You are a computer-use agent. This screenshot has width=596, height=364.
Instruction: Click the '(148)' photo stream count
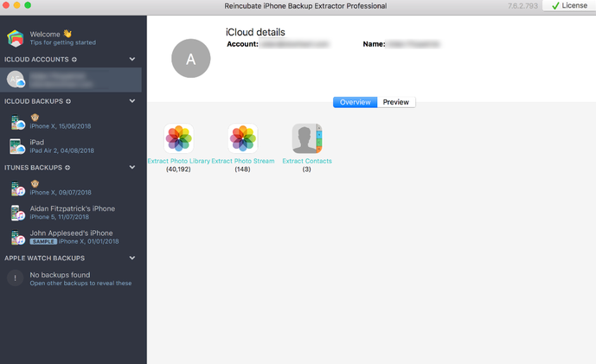pyautogui.click(x=242, y=169)
